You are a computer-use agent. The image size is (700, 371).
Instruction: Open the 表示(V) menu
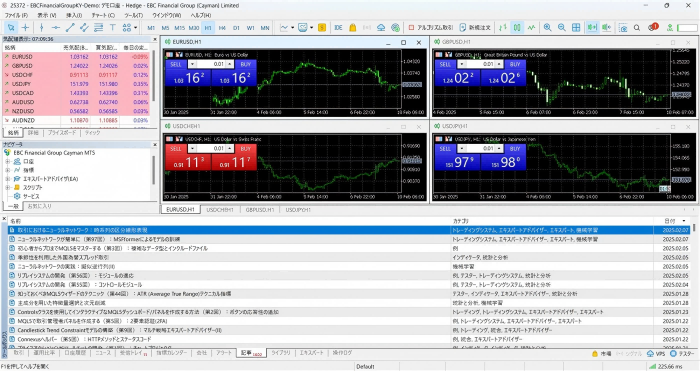tap(46, 15)
